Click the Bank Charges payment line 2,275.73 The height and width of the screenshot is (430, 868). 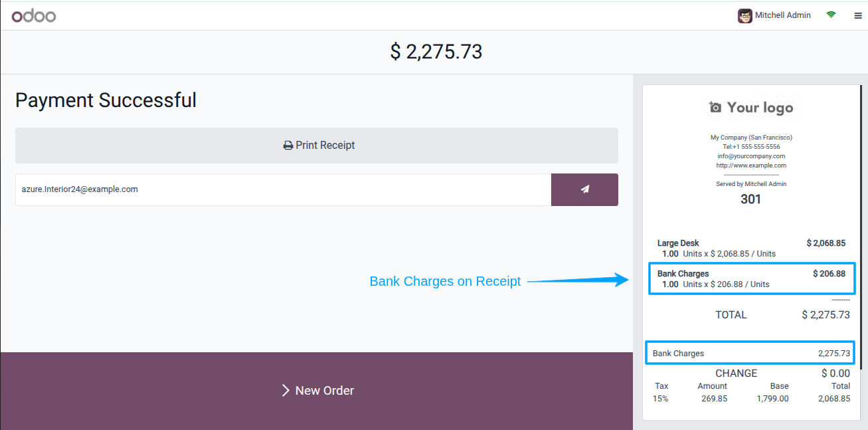[x=750, y=353]
